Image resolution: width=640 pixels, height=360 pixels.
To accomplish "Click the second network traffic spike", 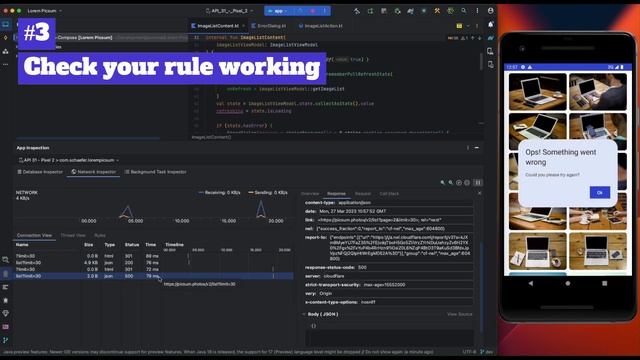I will click(261, 209).
